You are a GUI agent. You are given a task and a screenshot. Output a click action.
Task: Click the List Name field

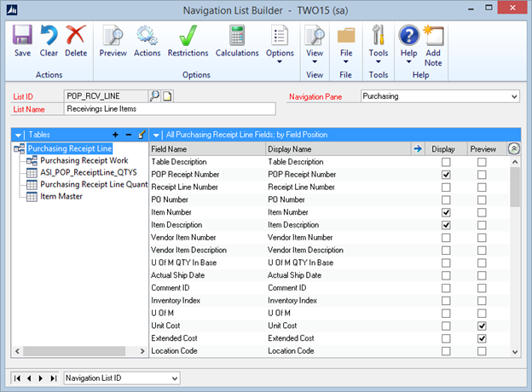click(x=170, y=109)
